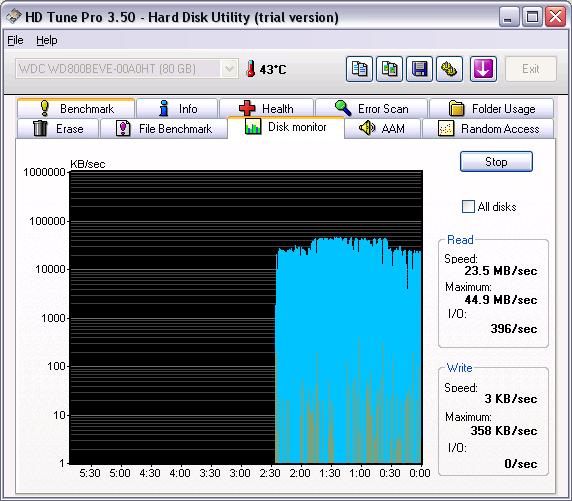Click the copy text to clipboard icon

[359, 69]
